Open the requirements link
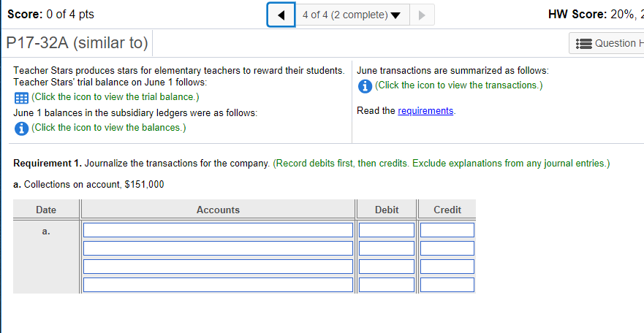 click(x=425, y=111)
